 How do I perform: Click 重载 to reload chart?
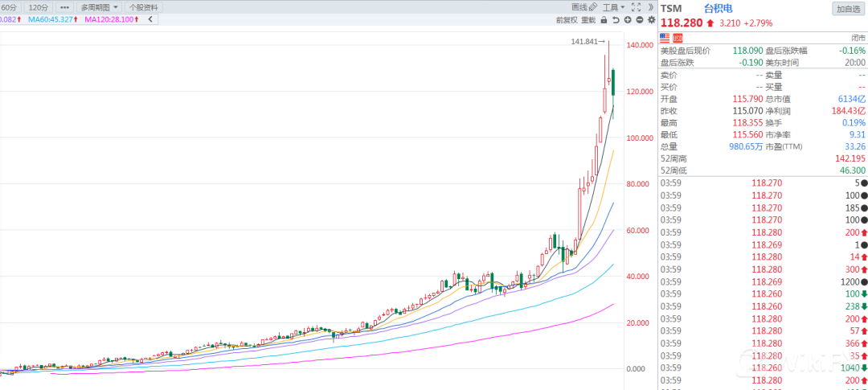588,20
